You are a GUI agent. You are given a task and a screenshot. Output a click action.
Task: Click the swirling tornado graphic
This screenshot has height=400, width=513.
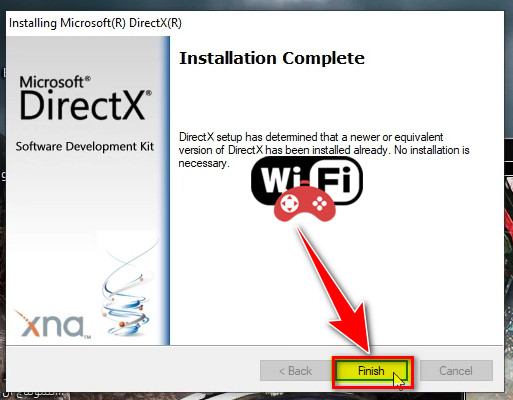click(128, 289)
